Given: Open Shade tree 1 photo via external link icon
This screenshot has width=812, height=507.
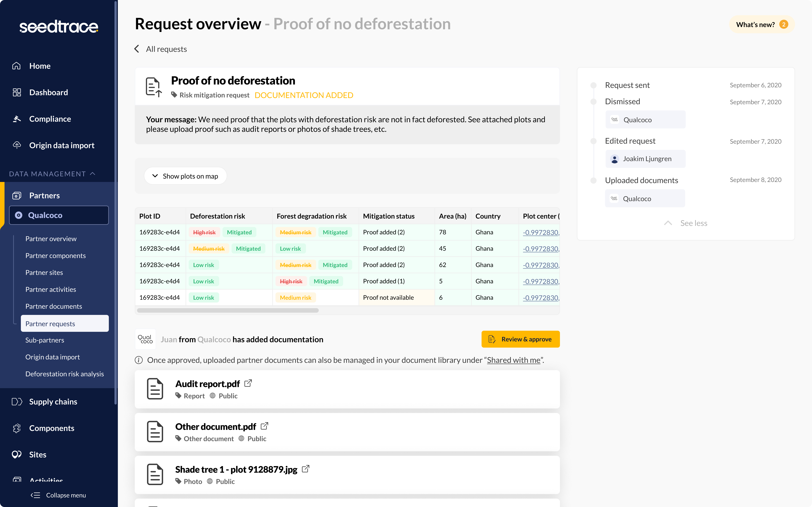Looking at the screenshot, I should [x=306, y=469].
